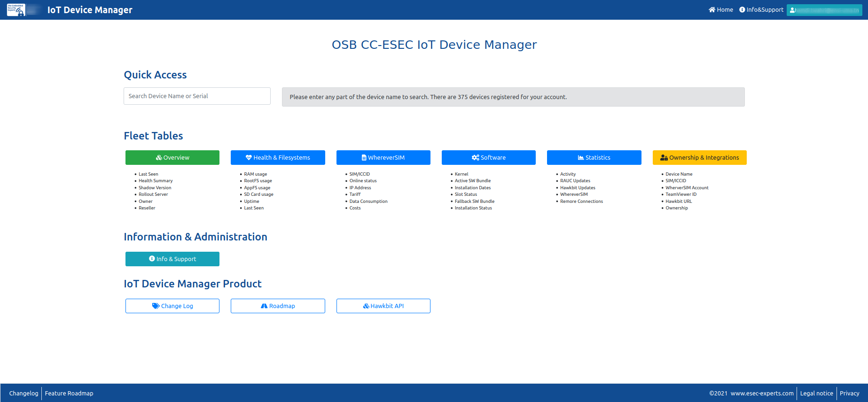Click the ESEC logo in header
The image size is (868, 402).
pos(16,10)
